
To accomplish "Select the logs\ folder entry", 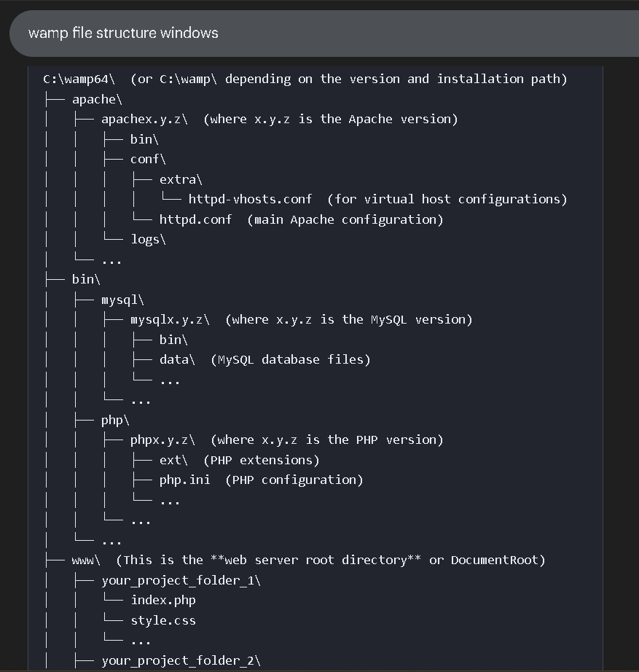I will (148, 239).
